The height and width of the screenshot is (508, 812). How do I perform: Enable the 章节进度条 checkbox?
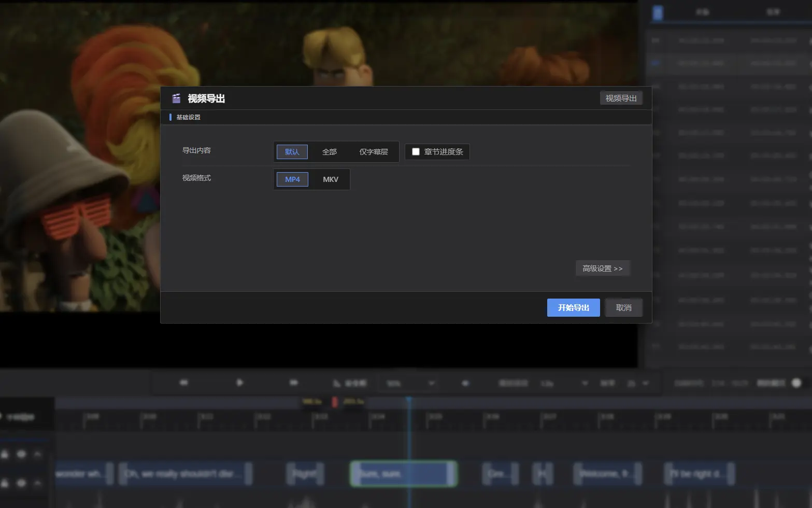coord(416,152)
